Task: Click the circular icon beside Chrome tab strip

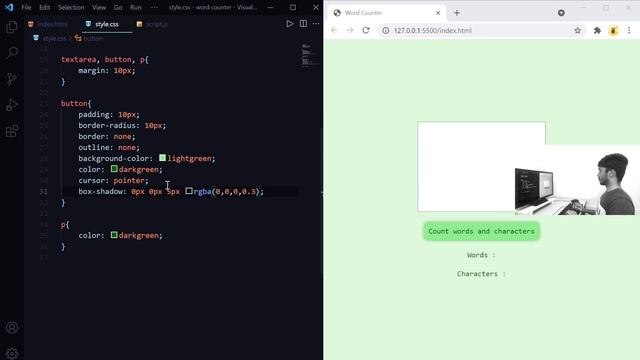Action: pyautogui.click(x=561, y=13)
